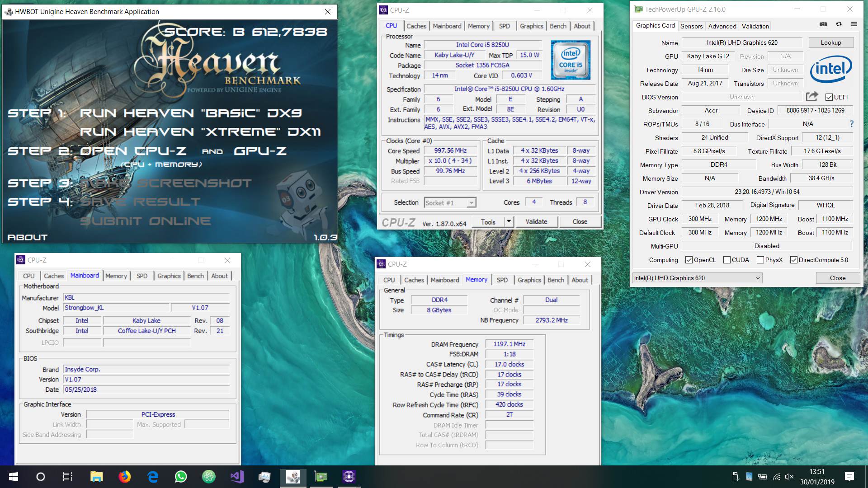Refresh GPU-Z data with the refresh icon
This screenshot has width=868, height=488.
[839, 24]
